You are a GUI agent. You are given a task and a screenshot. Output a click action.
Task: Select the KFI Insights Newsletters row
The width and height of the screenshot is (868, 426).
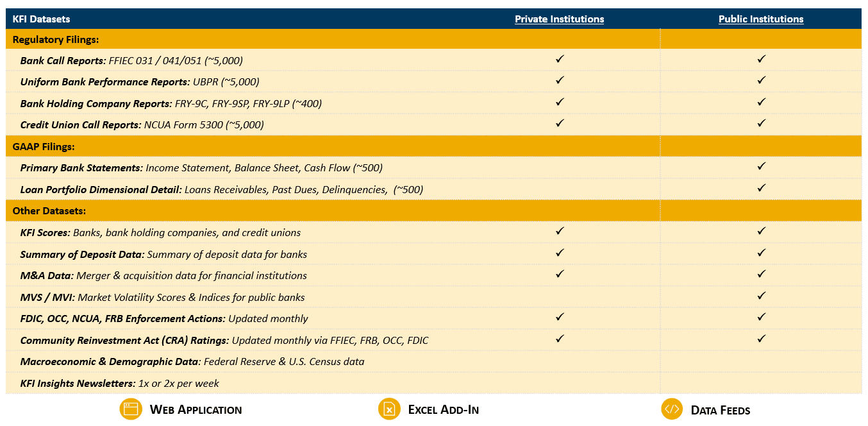coord(120,384)
